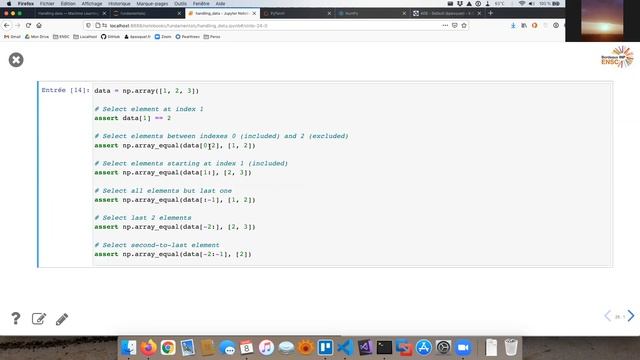Viewport: 640px width, 360px height.
Task: Open the notebook edit cell icon
Action: point(39,319)
